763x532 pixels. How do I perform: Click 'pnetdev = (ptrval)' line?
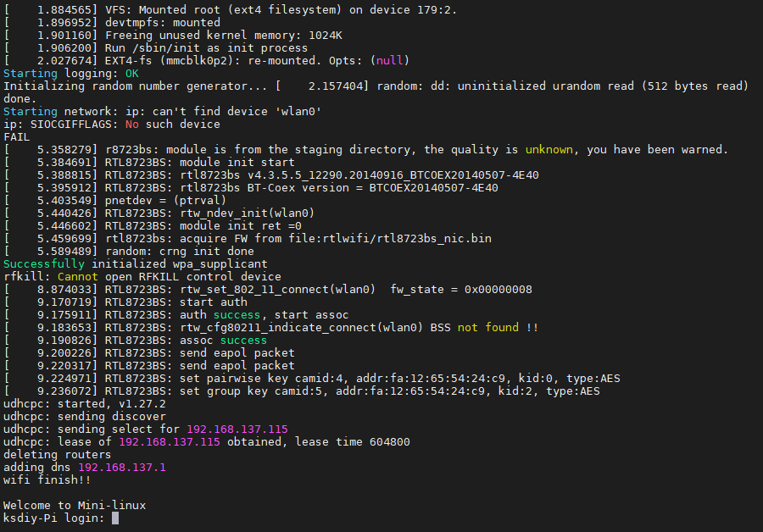[x=114, y=201]
